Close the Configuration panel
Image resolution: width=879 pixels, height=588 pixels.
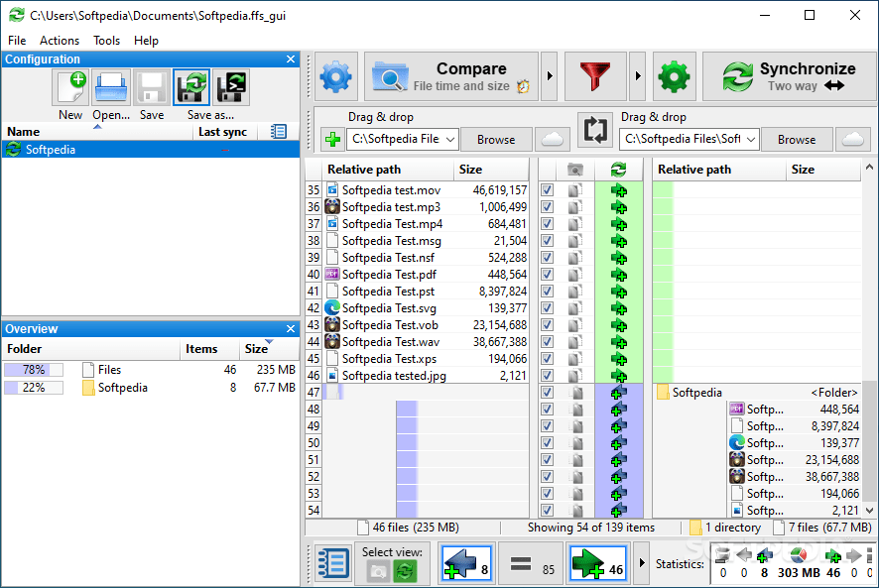(x=291, y=59)
